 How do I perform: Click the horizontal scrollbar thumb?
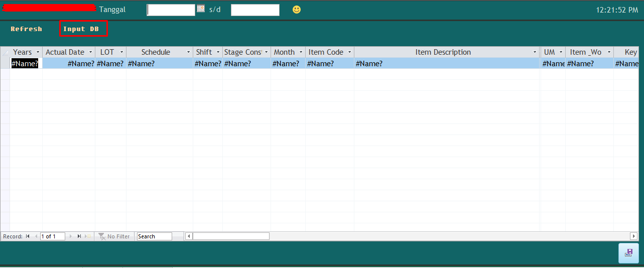click(x=231, y=236)
